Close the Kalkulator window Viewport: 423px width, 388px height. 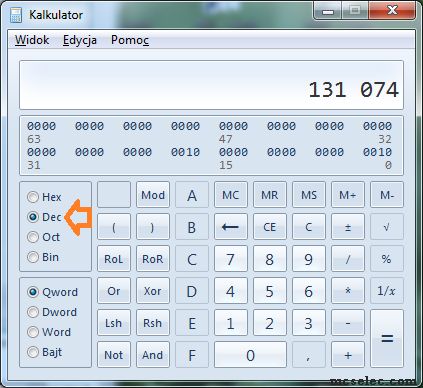pyautogui.click(x=393, y=11)
